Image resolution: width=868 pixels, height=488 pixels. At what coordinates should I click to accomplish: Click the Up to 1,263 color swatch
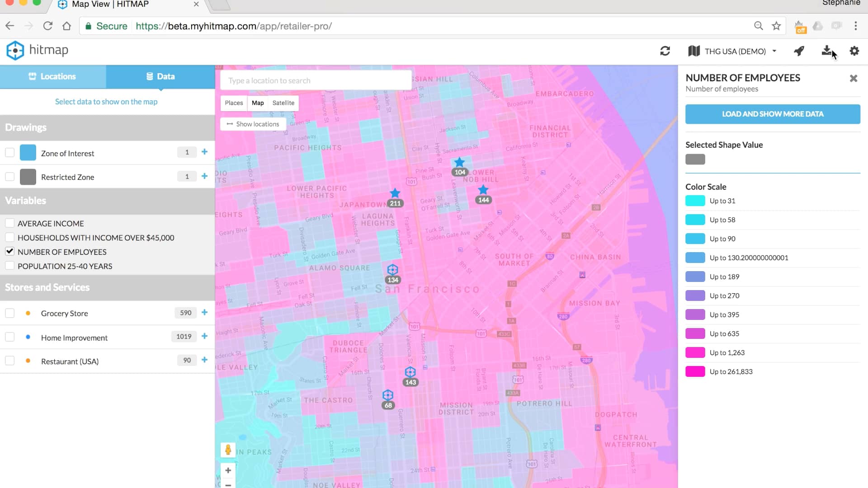(695, 352)
